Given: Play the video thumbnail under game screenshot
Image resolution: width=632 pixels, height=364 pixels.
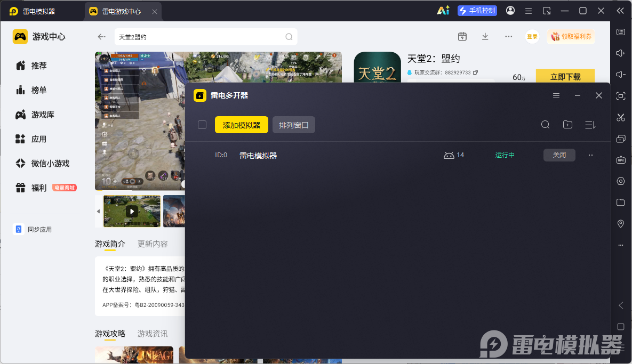Looking at the screenshot, I should (132, 212).
